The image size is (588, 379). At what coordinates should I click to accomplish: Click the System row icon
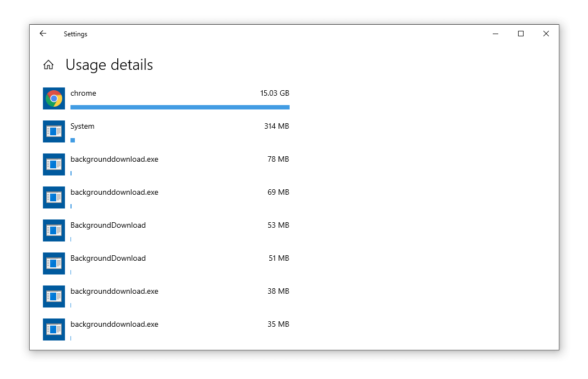tap(54, 131)
